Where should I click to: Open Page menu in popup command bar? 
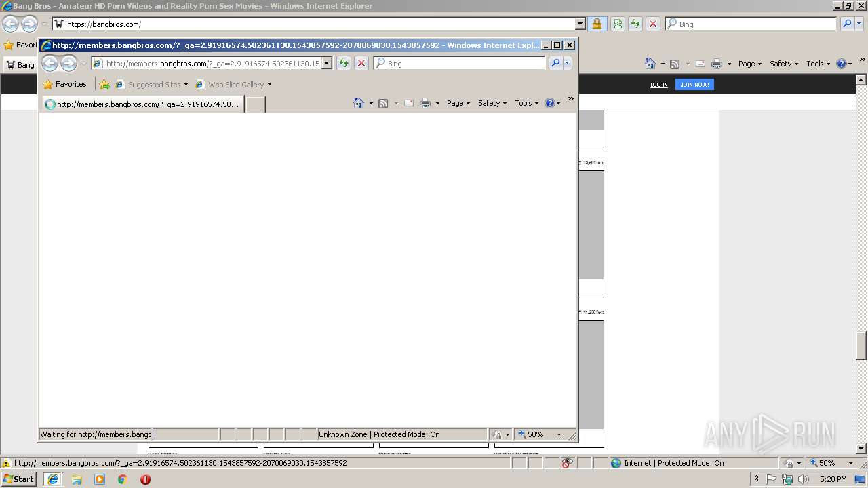point(458,103)
